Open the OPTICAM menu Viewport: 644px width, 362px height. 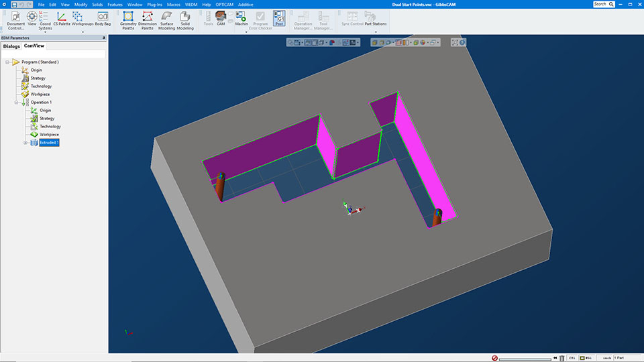point(225,5)
